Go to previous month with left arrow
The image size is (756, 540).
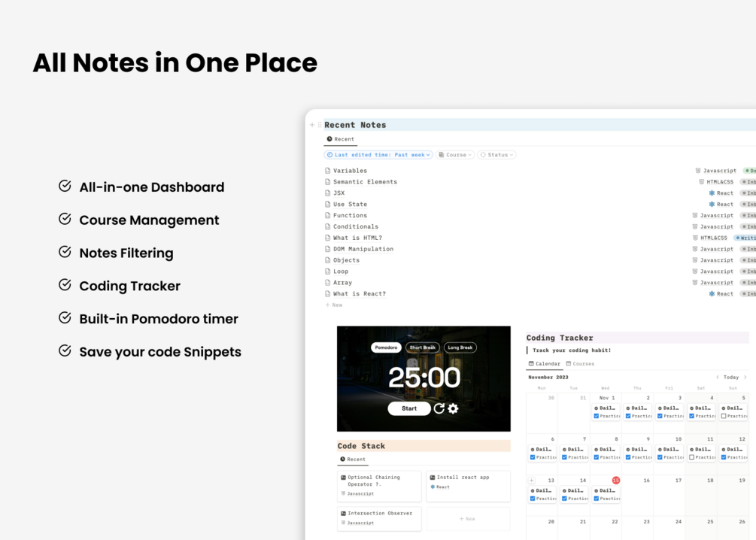[718, 377]
